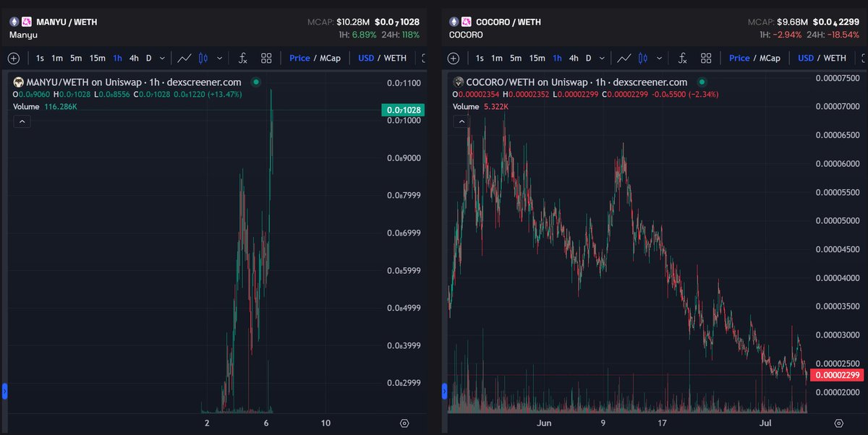The height and width of the screenshot is (435, 868).
Task: Select D timeframe on MANYU chart
Action: pyautogui.click(x=148, y=58)
